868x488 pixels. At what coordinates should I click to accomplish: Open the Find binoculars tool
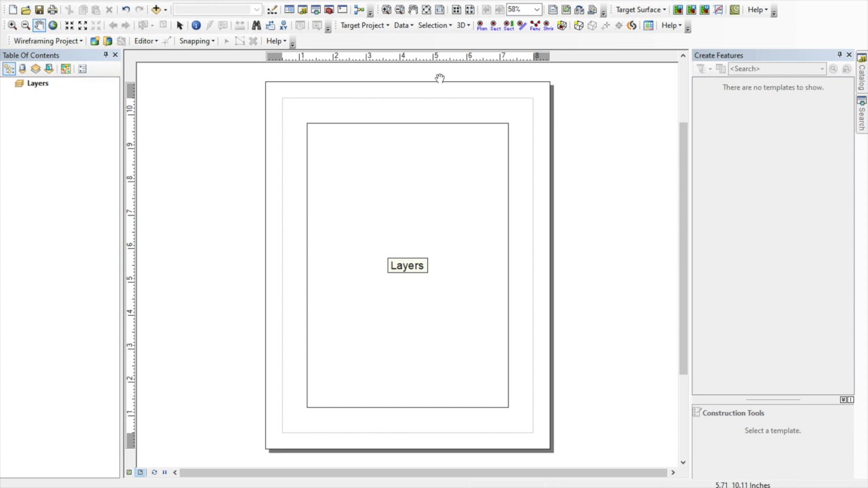click(x=256, y=25)
